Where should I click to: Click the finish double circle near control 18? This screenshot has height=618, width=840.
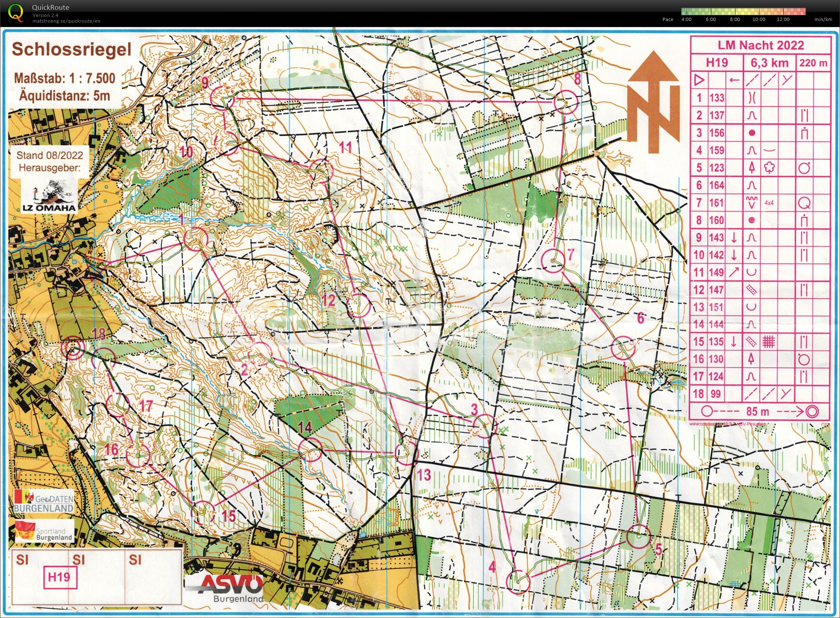(73, 348)
